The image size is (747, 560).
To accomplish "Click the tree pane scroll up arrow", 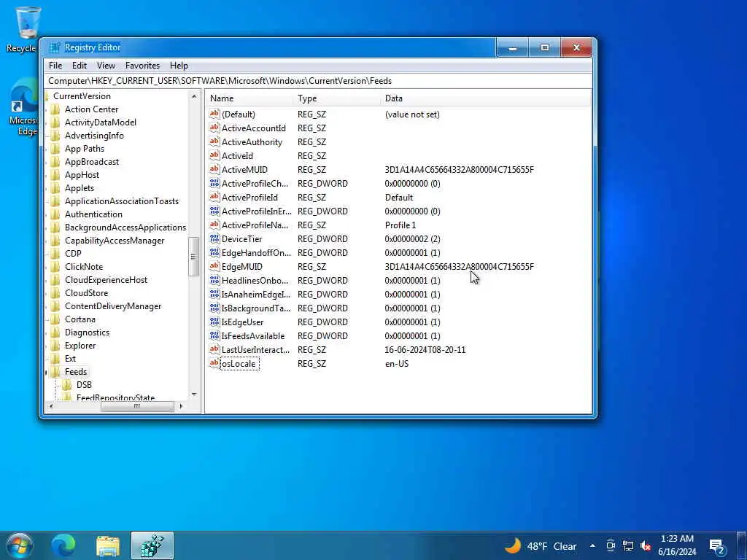I will (194, 97).
